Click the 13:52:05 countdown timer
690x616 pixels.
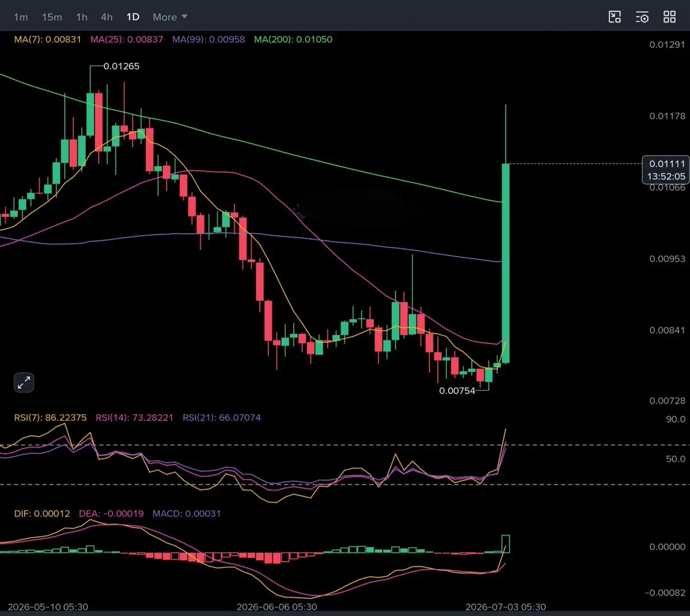coord(666,177)
